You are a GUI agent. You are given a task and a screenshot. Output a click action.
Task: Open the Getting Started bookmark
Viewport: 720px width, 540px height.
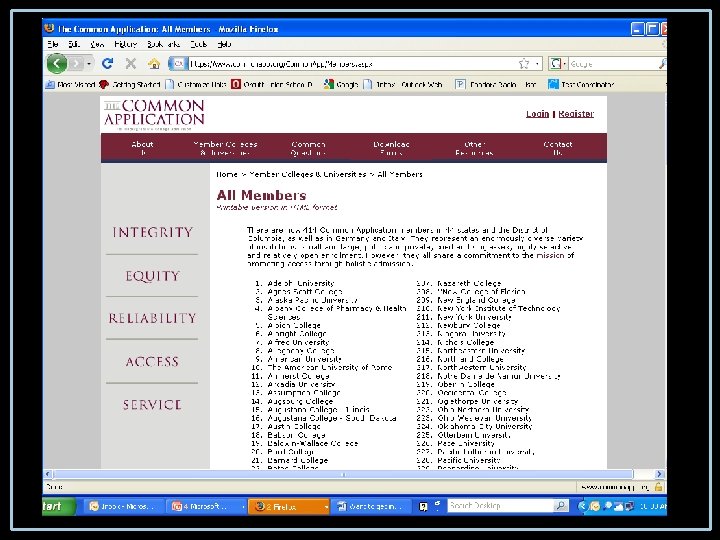pyautogui.click(x=129, y=84)
